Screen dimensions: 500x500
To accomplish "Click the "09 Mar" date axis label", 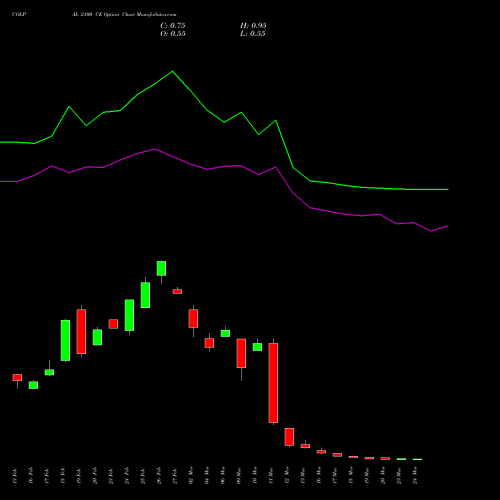I will [239, 475].
